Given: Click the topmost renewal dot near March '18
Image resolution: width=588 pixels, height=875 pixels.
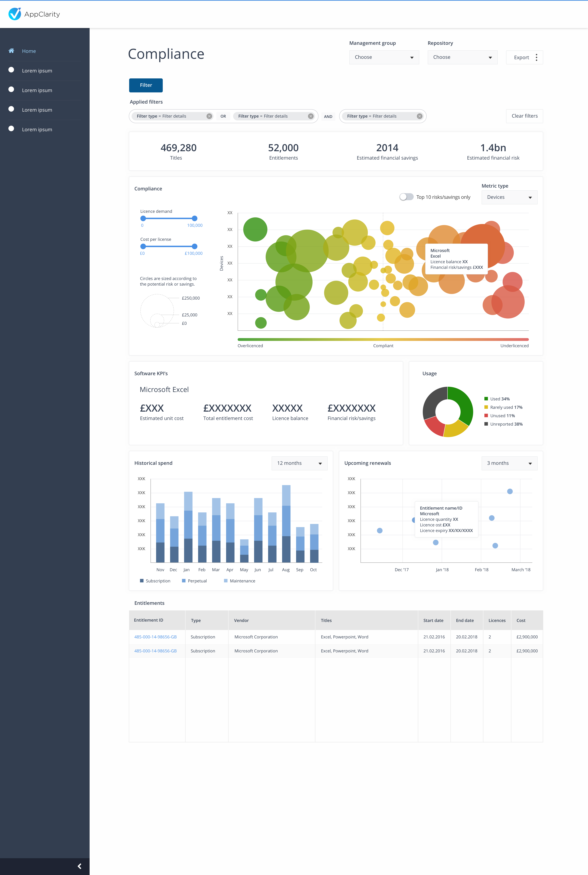Looking at the screenshot, I should pyautogui.click(x=510, y=491).
